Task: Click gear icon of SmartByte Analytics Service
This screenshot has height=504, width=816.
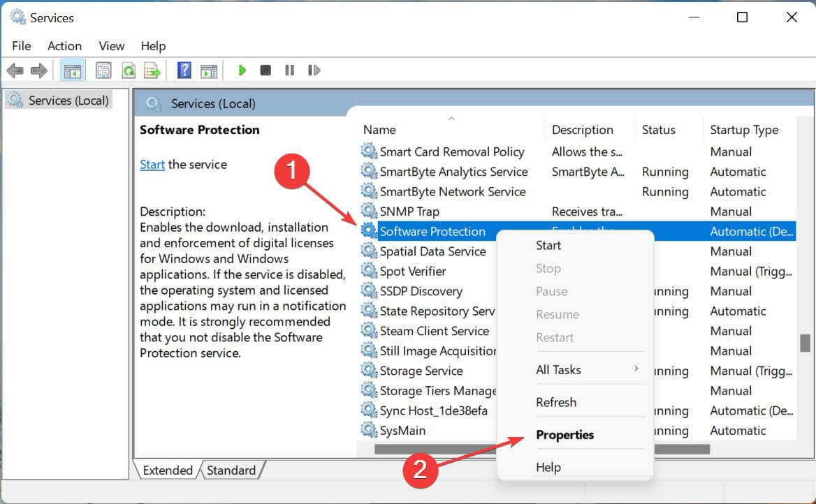Action: (369, 171)
